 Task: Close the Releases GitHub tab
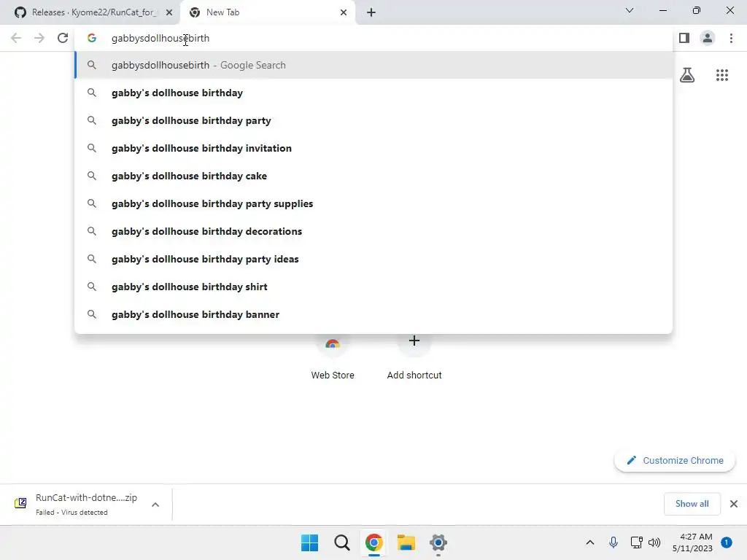pos(169,12)
